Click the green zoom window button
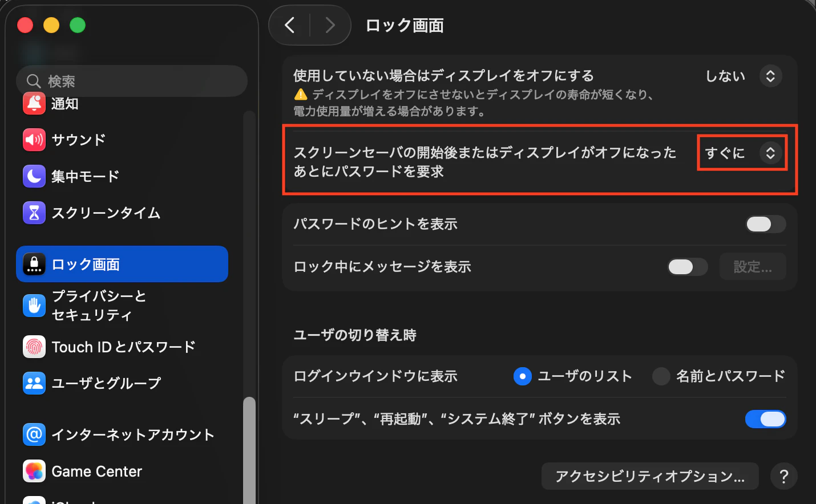816x504 pixels. click(x=78, y=25)
